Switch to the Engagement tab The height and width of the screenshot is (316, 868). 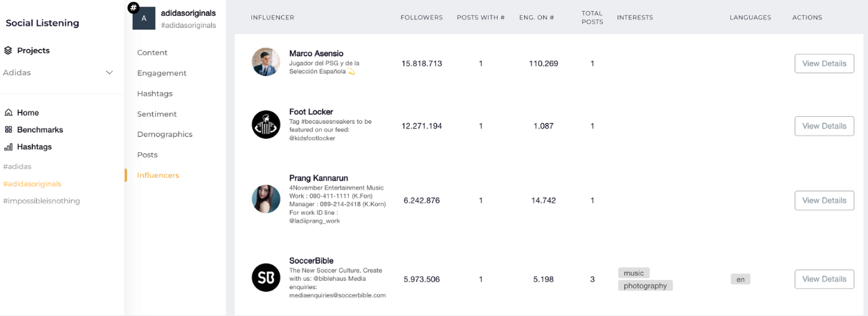(162, 73)
